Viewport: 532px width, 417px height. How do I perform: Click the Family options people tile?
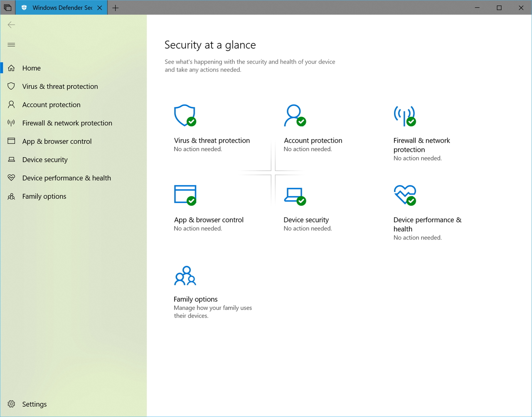pyautogui.click(x=185, y=275)
